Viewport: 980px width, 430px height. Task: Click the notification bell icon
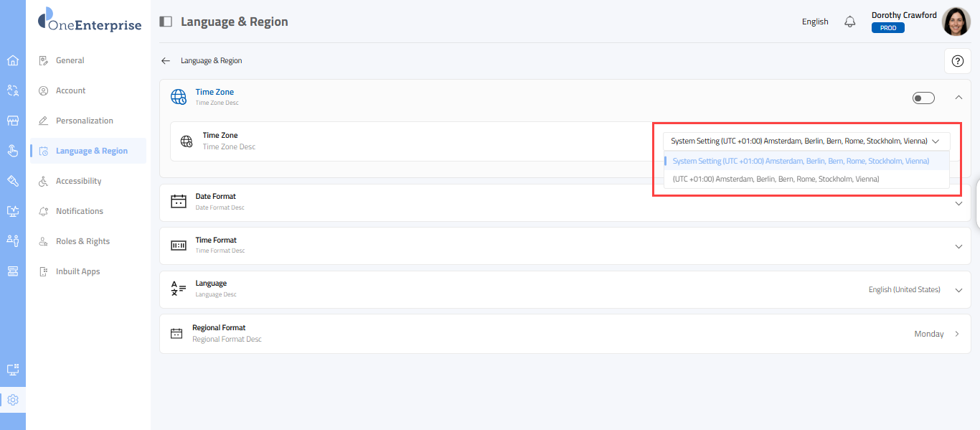(x=850, y=22)
